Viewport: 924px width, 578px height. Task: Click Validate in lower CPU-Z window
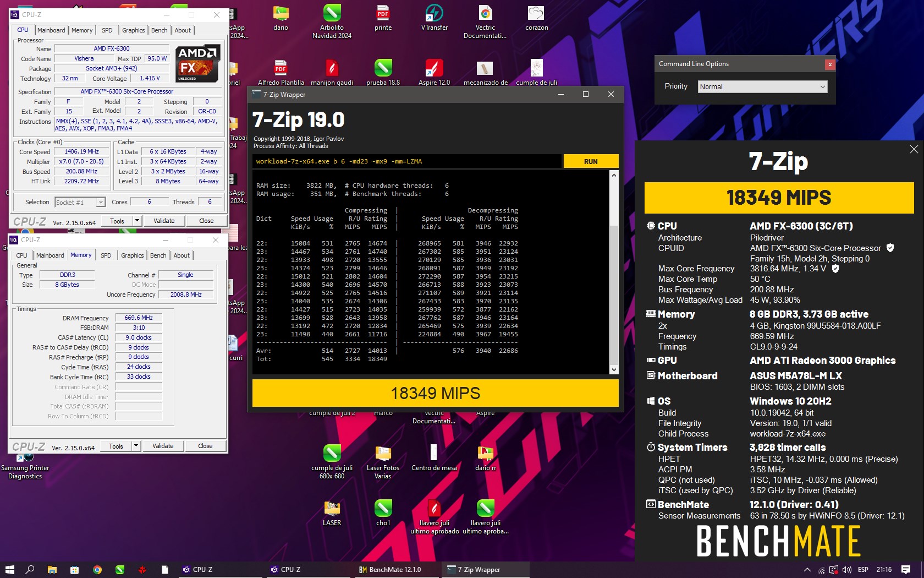163,446
